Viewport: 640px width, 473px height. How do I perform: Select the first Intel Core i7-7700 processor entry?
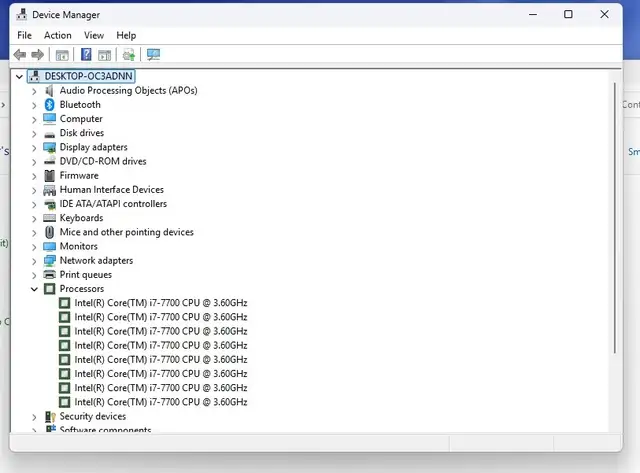(161, 303)
